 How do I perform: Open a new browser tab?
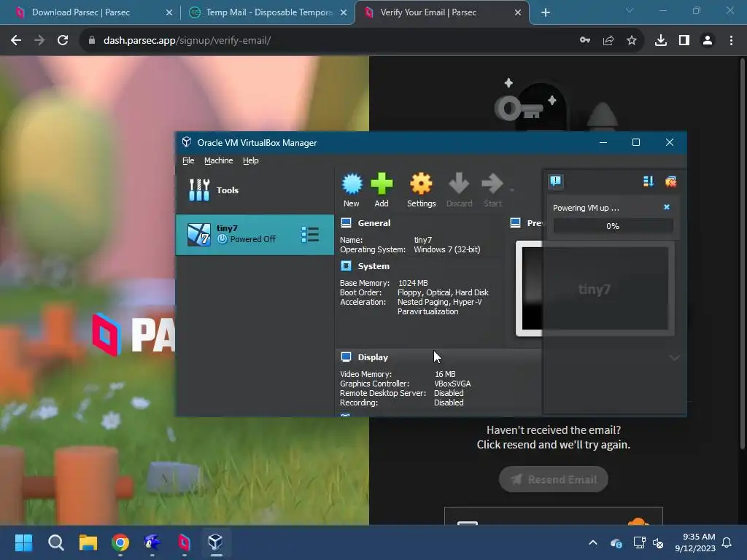(546, 13)
